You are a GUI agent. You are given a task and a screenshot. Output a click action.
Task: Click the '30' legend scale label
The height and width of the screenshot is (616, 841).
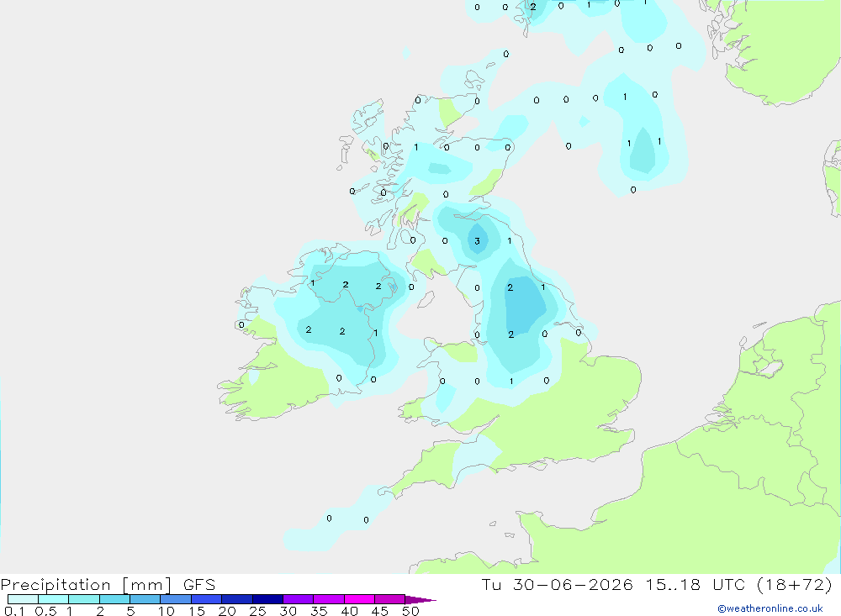pyautogui.click(x=288, y=611)
